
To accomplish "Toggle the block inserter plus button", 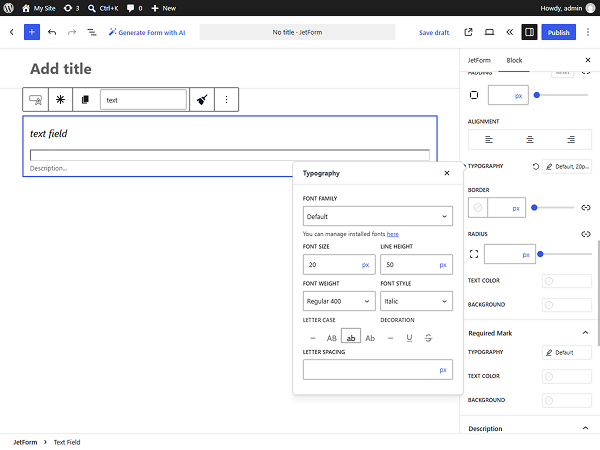I will click(32, 32).
